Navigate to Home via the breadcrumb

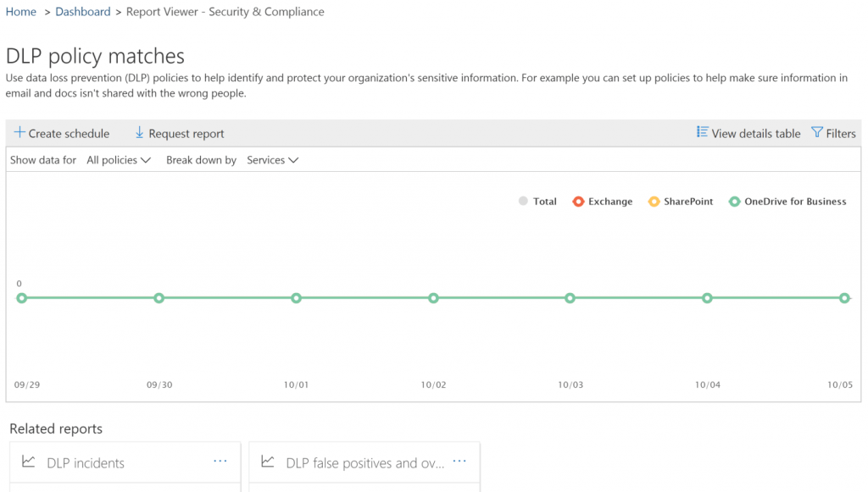[x=20, y=11]
